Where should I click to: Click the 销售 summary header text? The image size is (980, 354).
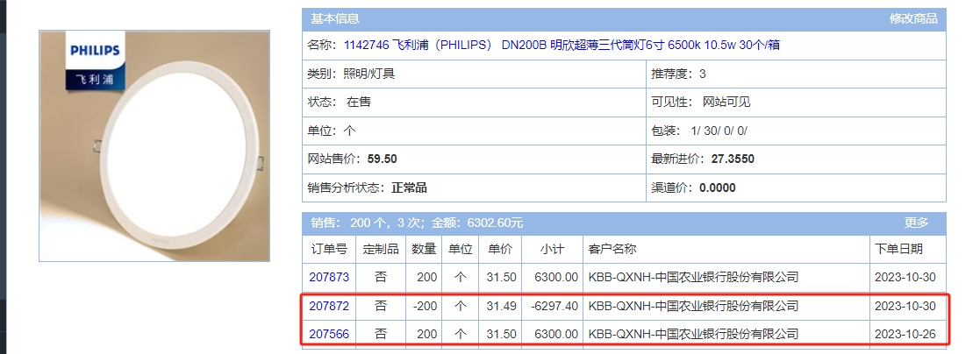pos(417,223)
